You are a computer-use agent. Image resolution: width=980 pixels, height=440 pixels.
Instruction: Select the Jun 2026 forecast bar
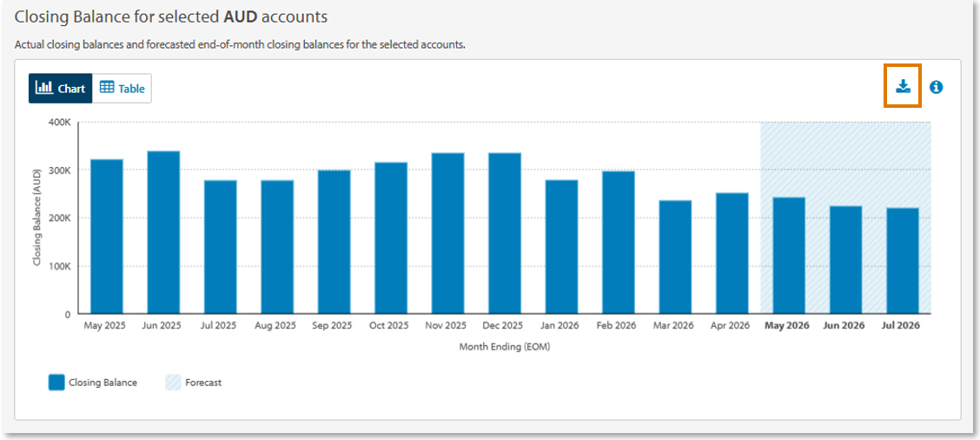click(846, 259)
